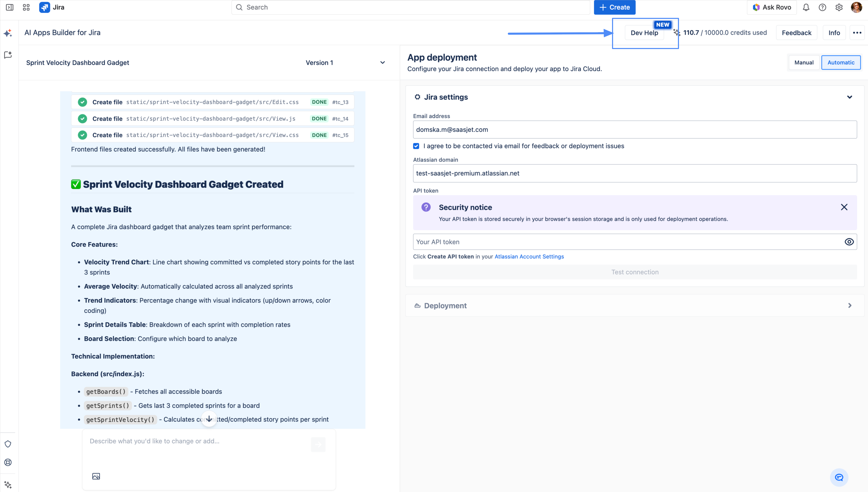This screenshot has width=868, height=492.
Task: Click the image attachment icon in chat box
Action: [96, 476]
